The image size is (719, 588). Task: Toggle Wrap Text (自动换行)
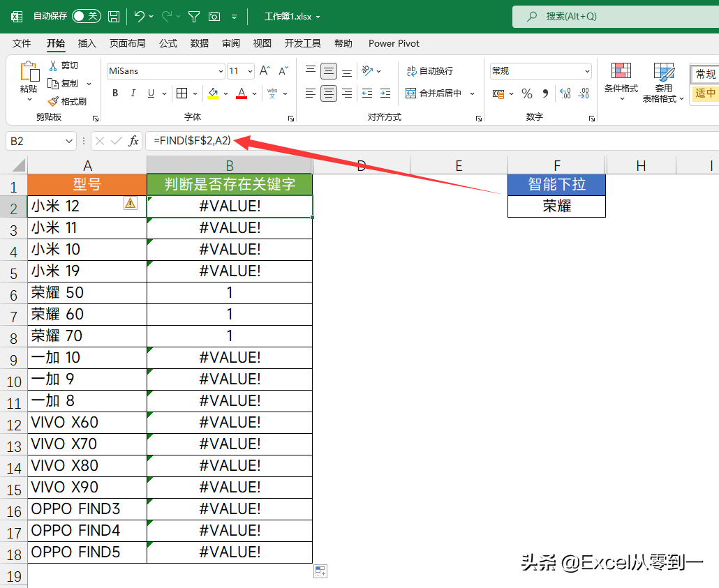coord(430,70)
